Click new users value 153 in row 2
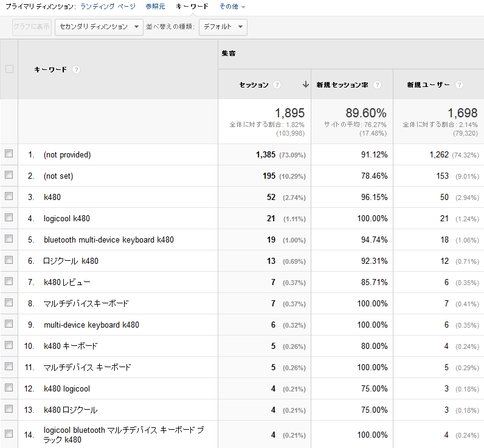 pos(442,176)
